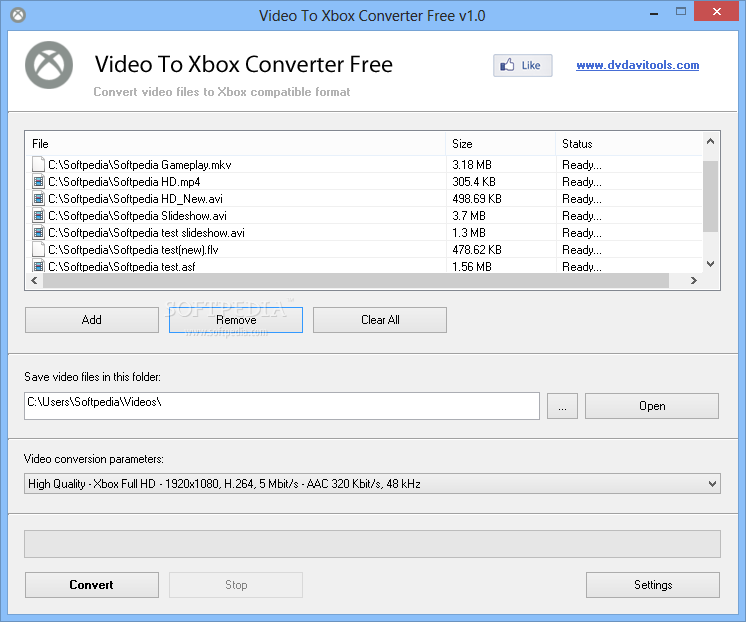Click the horizontal scrollbar thumb of file list
The width and height of the screenshot is (746, 622).
pyautogui.click(x=356, y=280)
